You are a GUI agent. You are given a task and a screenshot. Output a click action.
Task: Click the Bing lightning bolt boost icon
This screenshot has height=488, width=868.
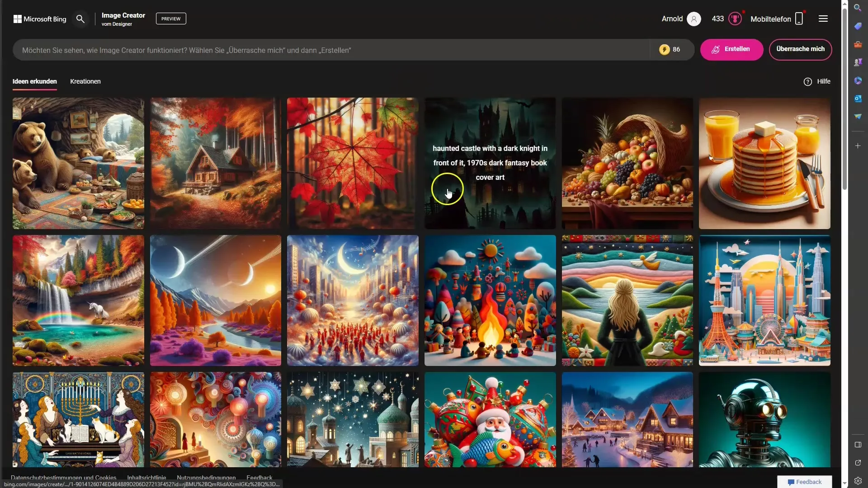(x=665, y=49)
